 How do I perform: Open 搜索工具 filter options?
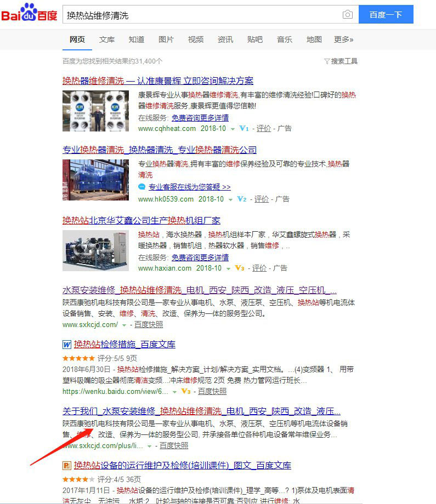click(x=341, y=61)
